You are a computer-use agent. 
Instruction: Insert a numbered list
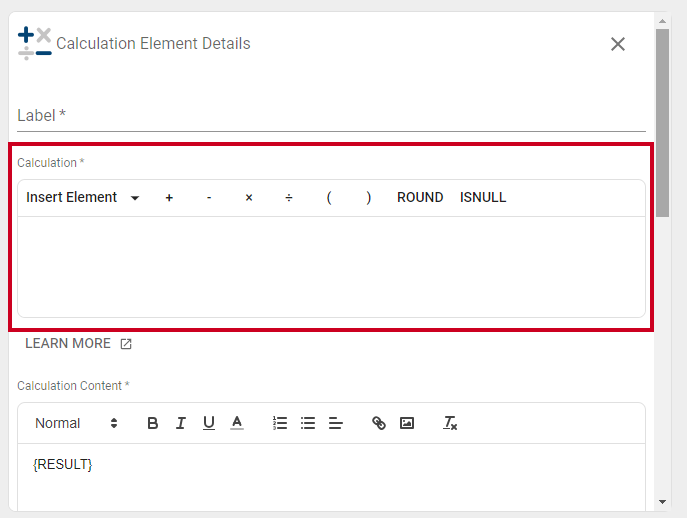280,423
